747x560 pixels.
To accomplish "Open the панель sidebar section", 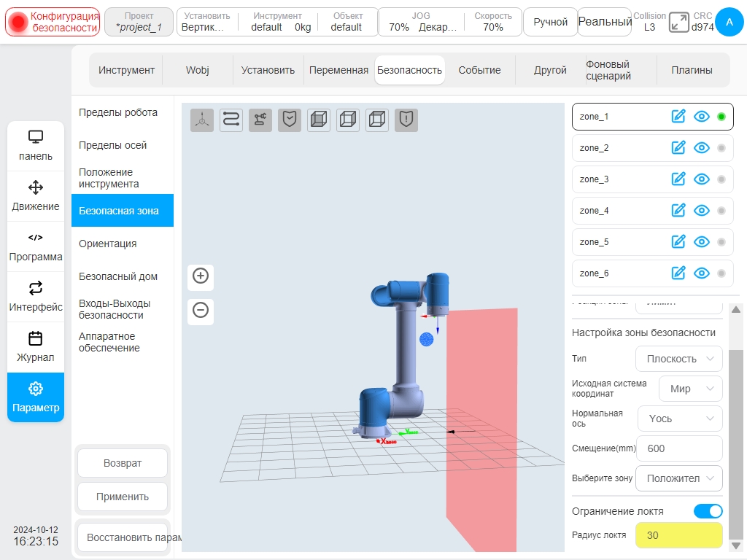I will tap(36, 146).
